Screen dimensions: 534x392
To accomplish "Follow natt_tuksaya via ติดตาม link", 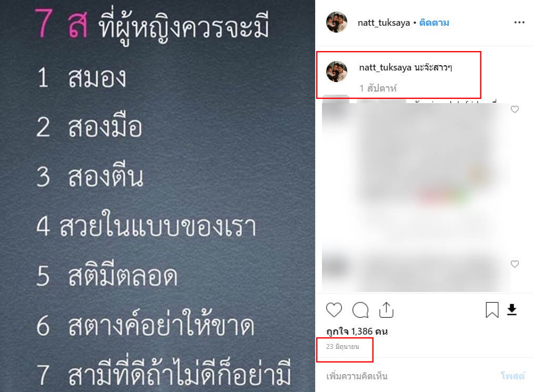I will point(434,23).
